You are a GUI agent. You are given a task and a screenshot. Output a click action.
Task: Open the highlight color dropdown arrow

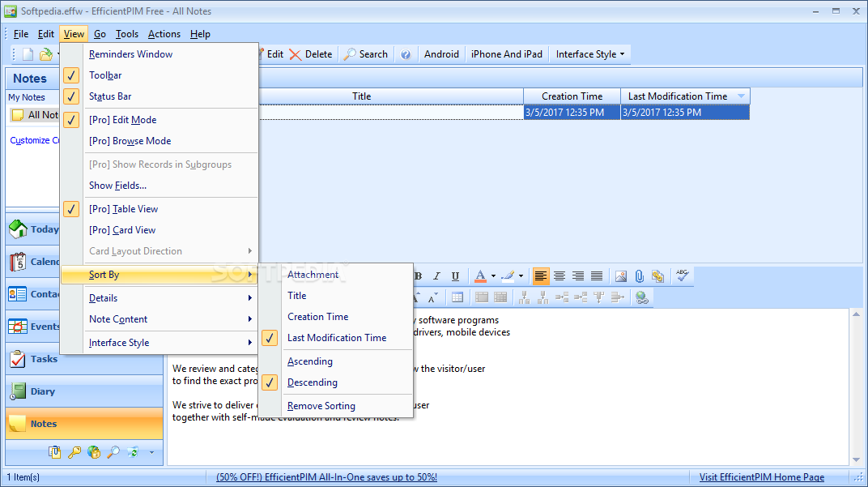click(x=521, y=276)
